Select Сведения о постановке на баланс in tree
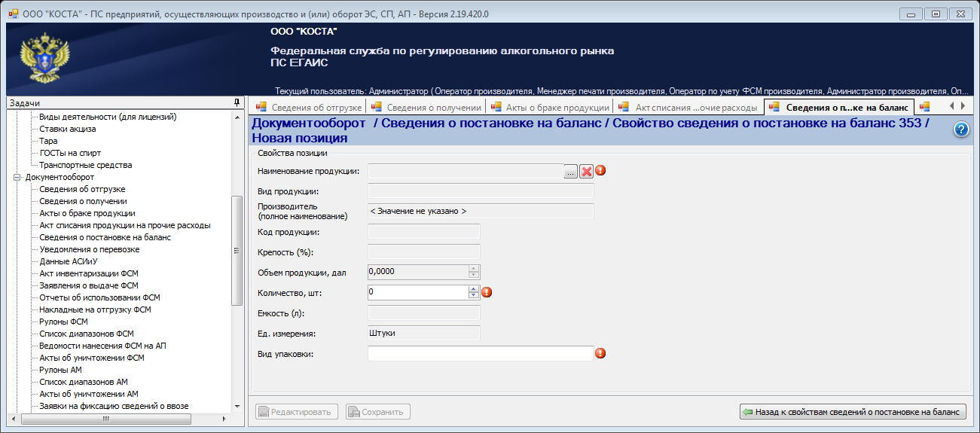980x433 pixels. (x=105, y=237)
